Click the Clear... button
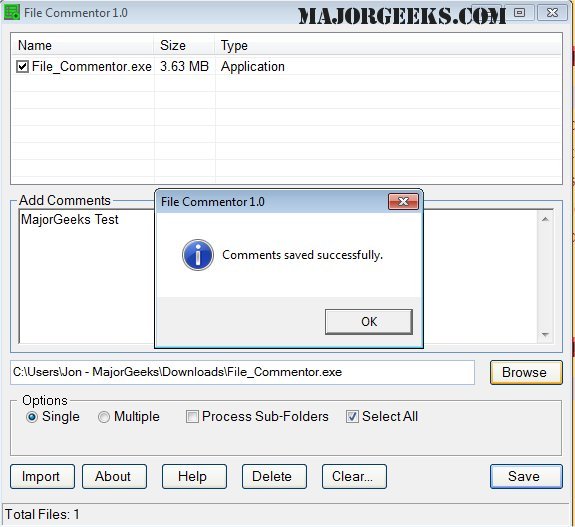575x527 pixels. (354, 476)
